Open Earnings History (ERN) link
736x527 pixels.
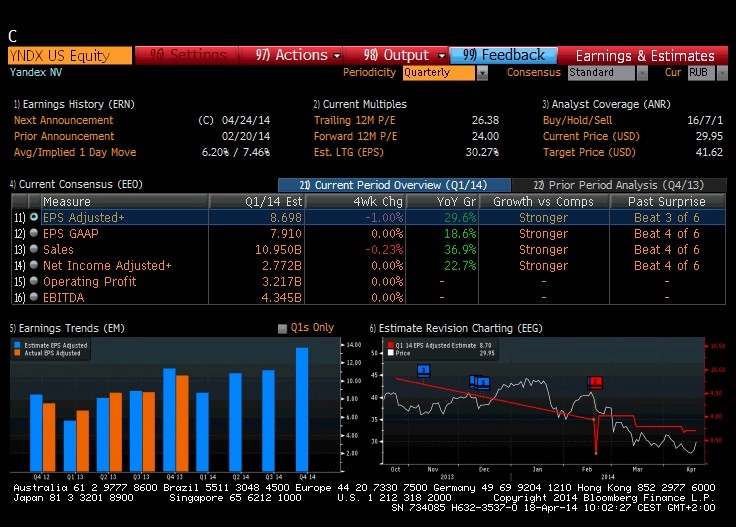tap(74, 104)
